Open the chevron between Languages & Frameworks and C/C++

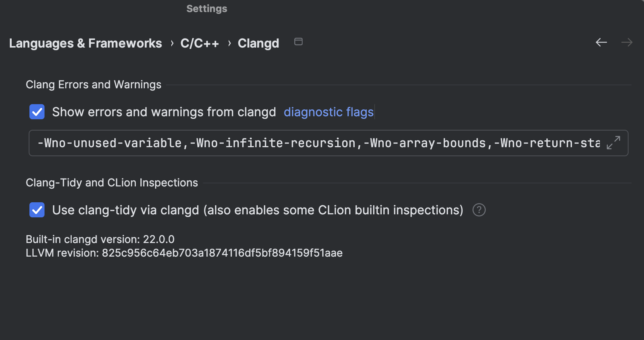[x=172, y=43]
